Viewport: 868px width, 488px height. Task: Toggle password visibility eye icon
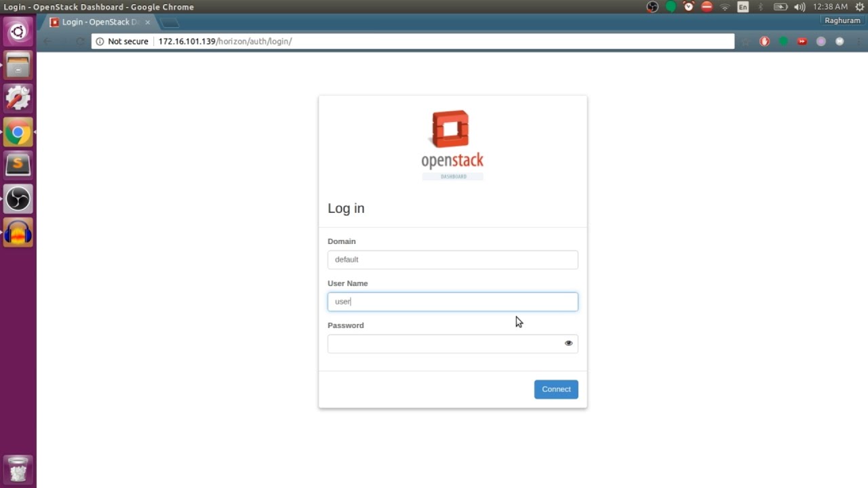pos(568,344)
